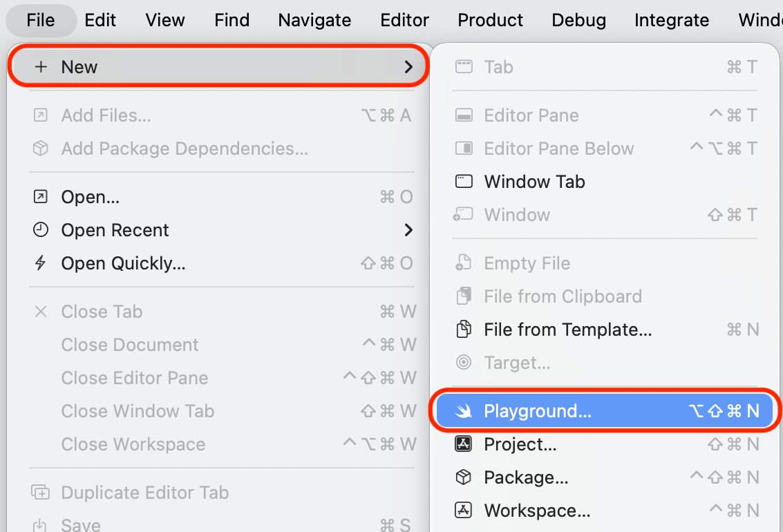Open the Navigate menu
Image resolution: width=783 pixels, height=532 pixels.
[314, 20]
